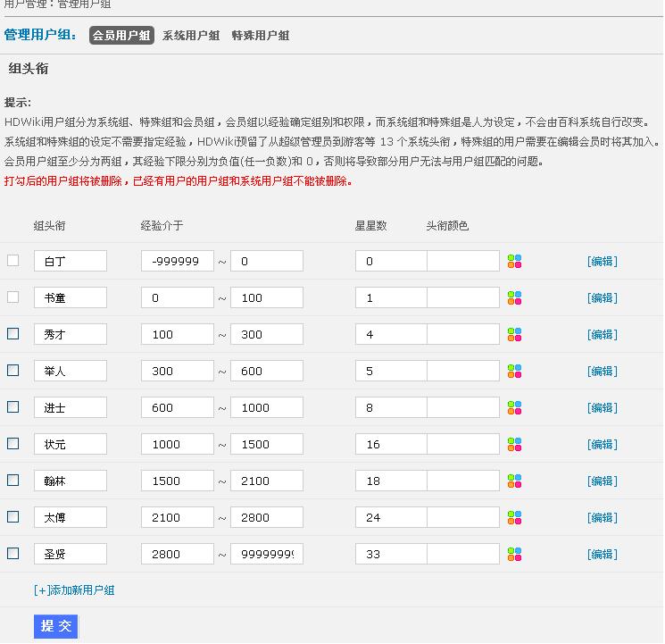Click the group title field containing 翰林
Image resolution: width=665 pixels, height=644 pixels.
tap(71, 481)
